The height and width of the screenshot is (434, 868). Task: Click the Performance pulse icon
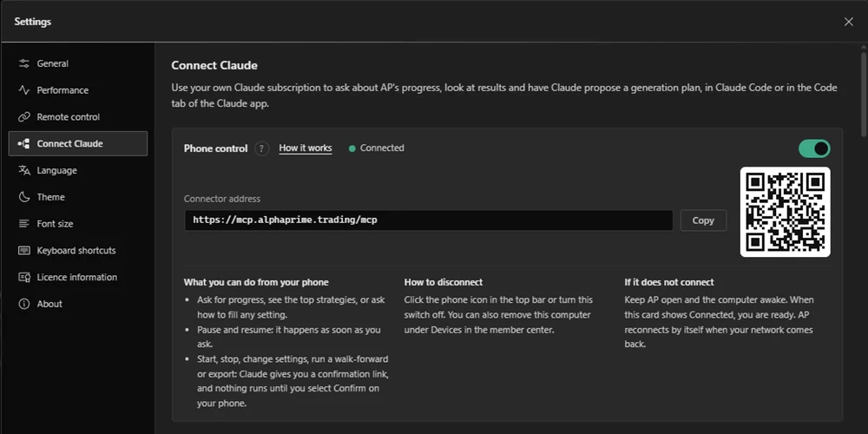(x=23, y=90)
